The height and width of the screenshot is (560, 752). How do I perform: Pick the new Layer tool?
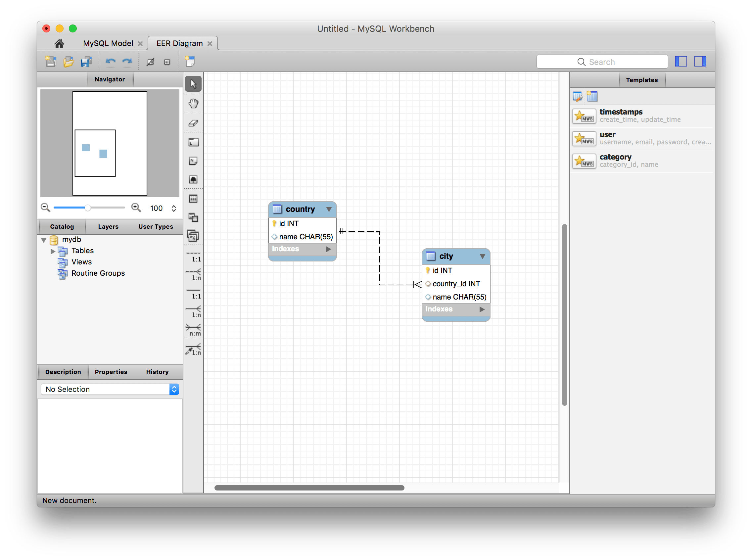tap(193, 142)
